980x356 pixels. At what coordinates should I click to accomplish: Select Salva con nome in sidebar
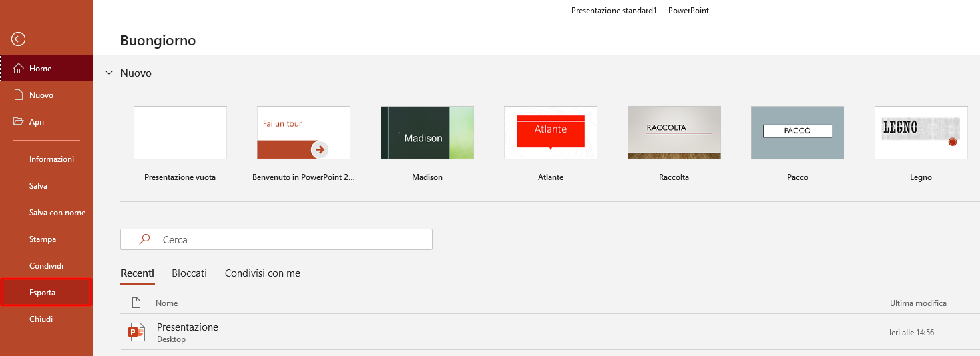click(x=57, y=213)
